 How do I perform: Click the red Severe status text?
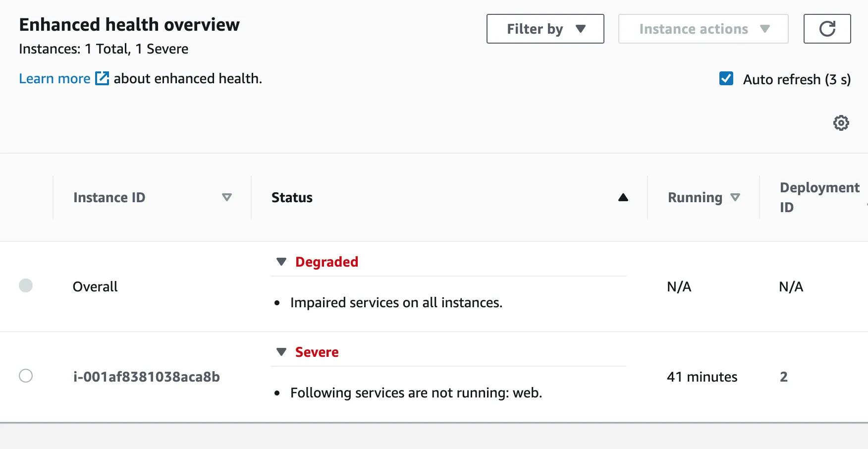click(317, 352)
